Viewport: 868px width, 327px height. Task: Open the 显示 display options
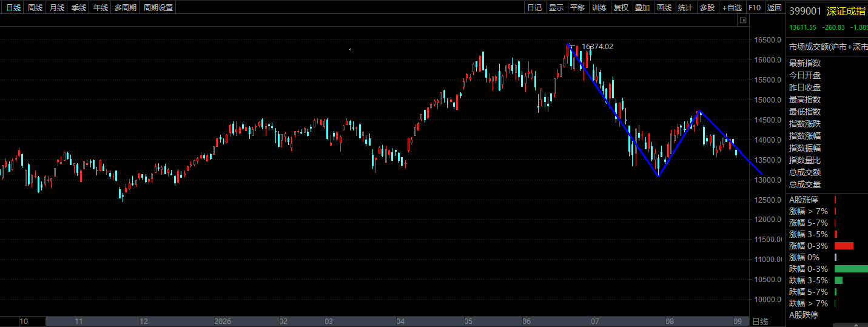pyautogui.click(x=556, y=8)
